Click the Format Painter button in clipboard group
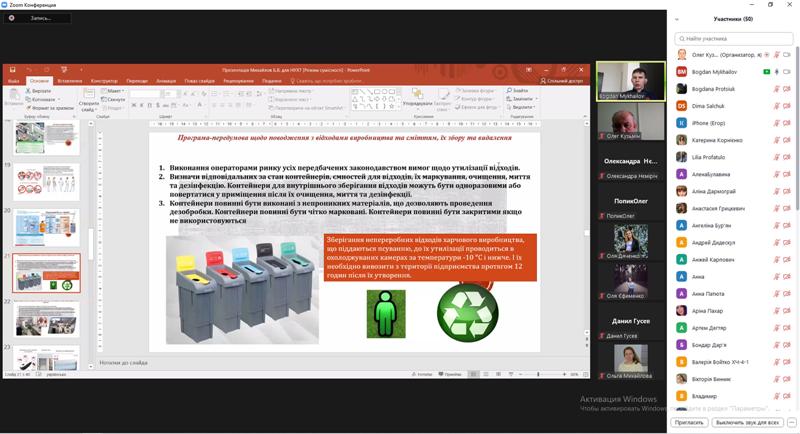The width and height of the screenshot is (800, 434). pyautogui.click(x=50, y=108)
